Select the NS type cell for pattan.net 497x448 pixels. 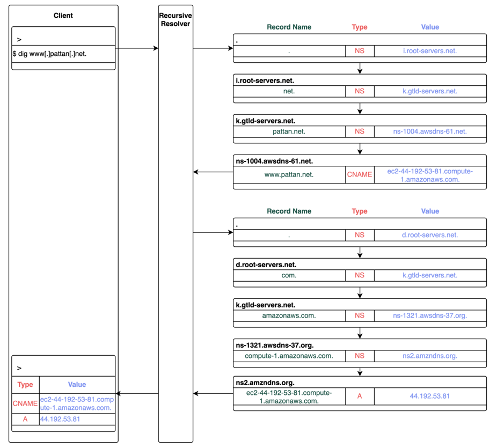pyautogui.click(x=359, y=131)
